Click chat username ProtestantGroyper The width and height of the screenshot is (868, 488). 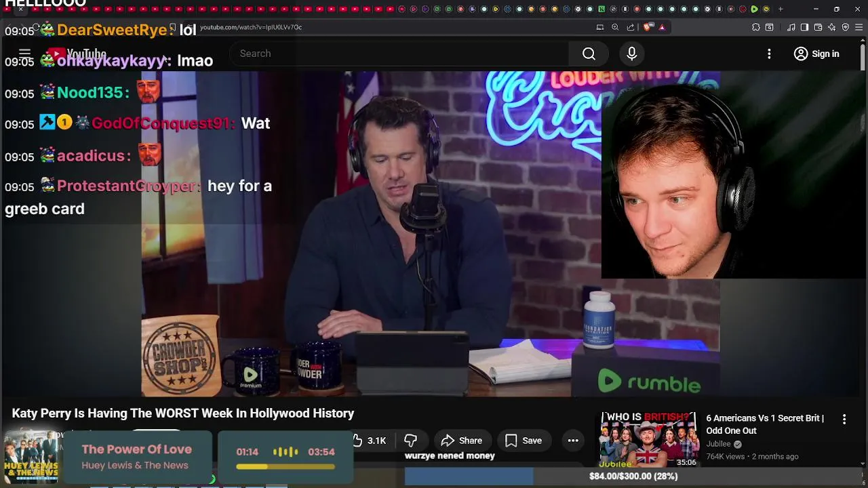click(128, 186)
